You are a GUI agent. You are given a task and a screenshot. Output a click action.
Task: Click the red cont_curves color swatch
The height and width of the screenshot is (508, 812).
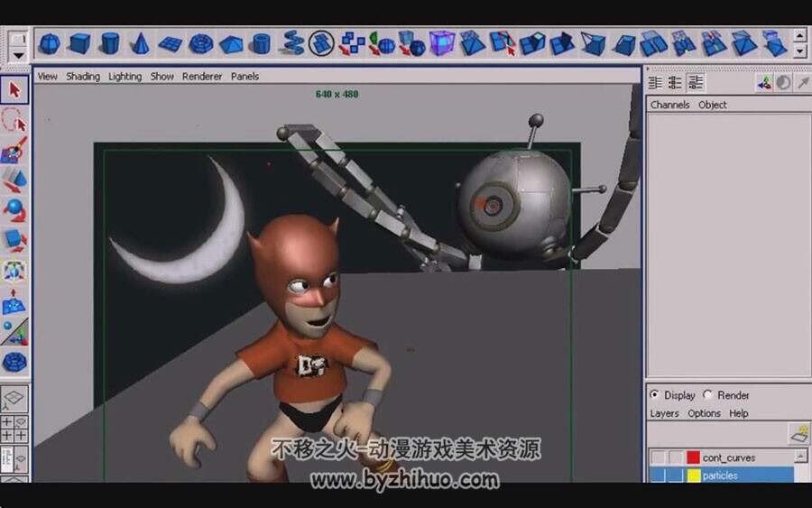click(x=694, y=457)
